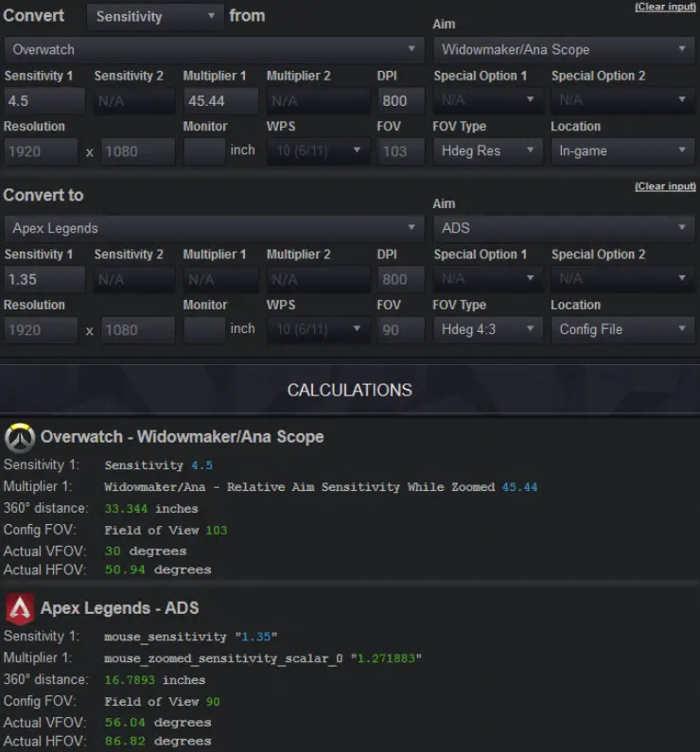
Task: Click source Monitor inch field
Action: pyautogui.click(x=204, y=151)
